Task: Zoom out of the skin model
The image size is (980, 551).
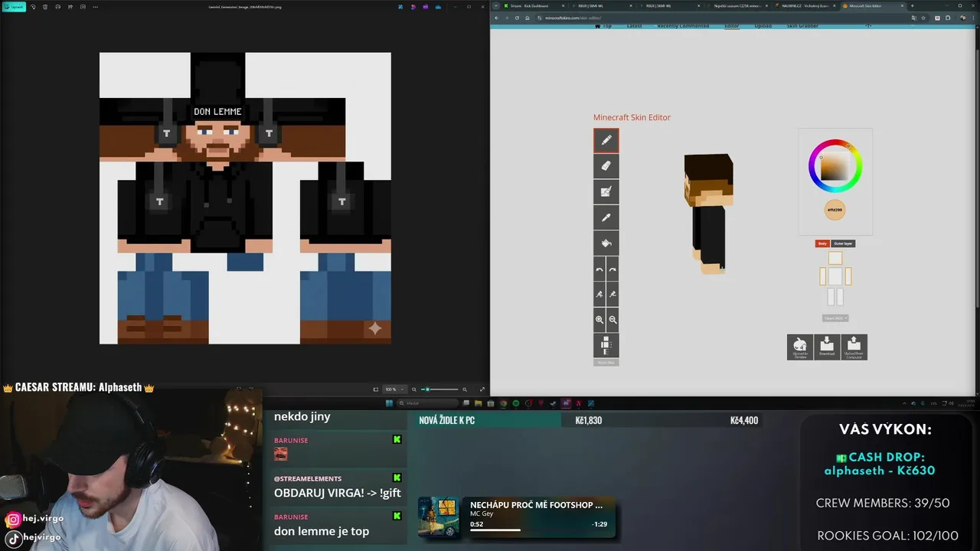Action: coord(612,320)
